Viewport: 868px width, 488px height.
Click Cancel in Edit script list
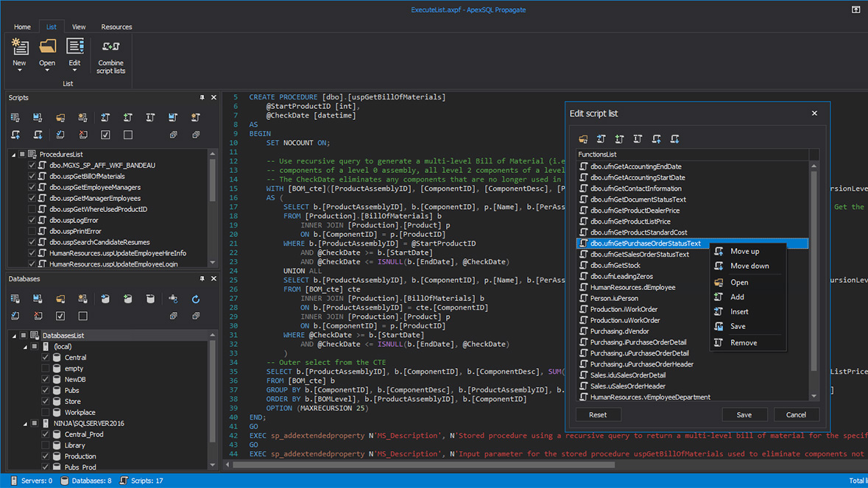click(796, 415)
